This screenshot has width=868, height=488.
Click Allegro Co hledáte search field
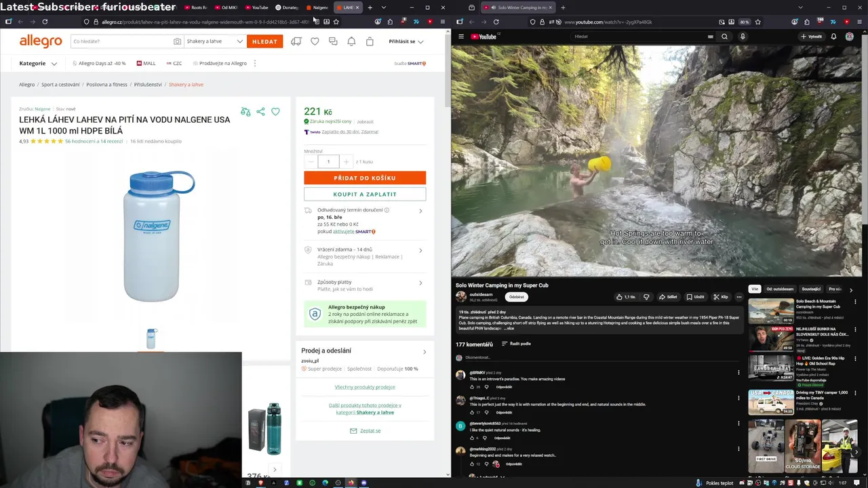pyautogui.click(x=121, y=41)
